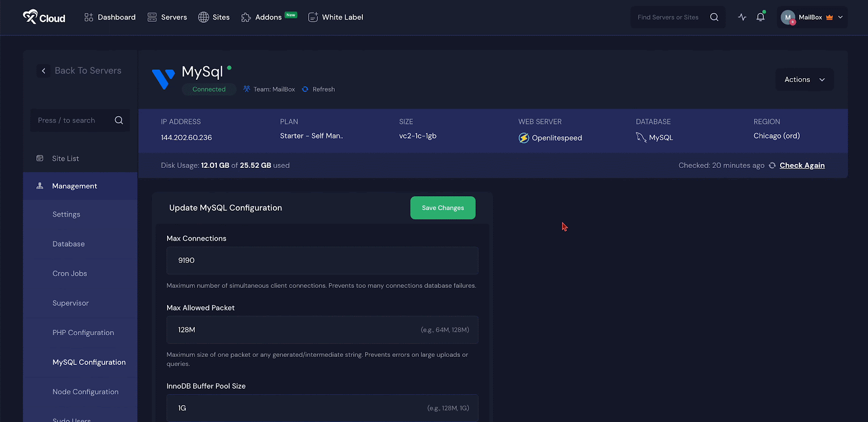This screenshot has height=422, width=868.
Task: Click the search magnifier in top bar
Action: (714, 17)
